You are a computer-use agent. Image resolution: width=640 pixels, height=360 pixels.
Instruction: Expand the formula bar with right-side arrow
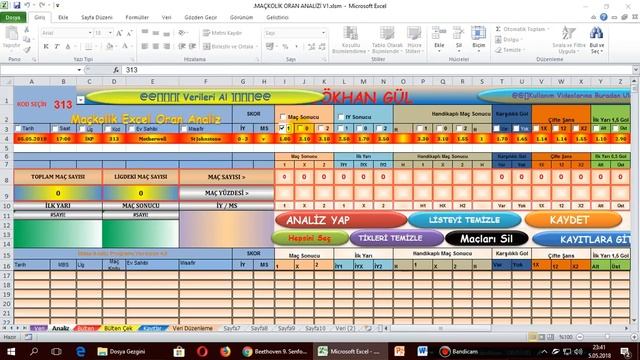635,70
